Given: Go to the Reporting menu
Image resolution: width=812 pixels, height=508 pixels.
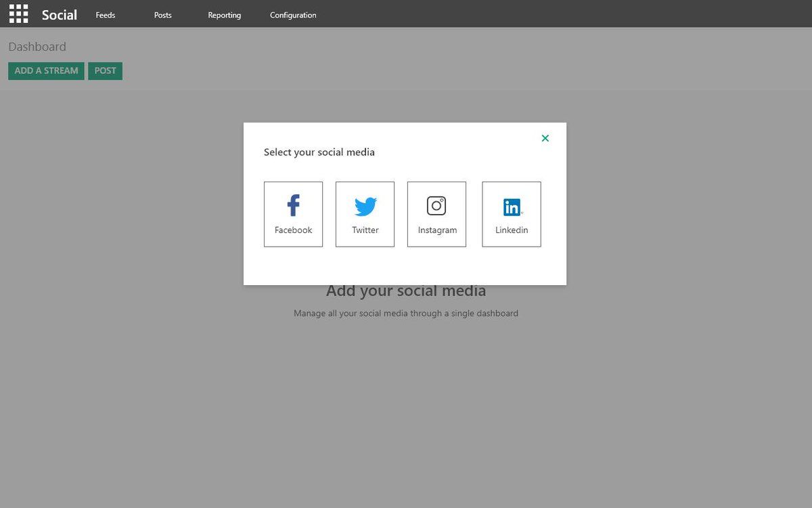Looking at the screenshot, I should click(224, 15).
